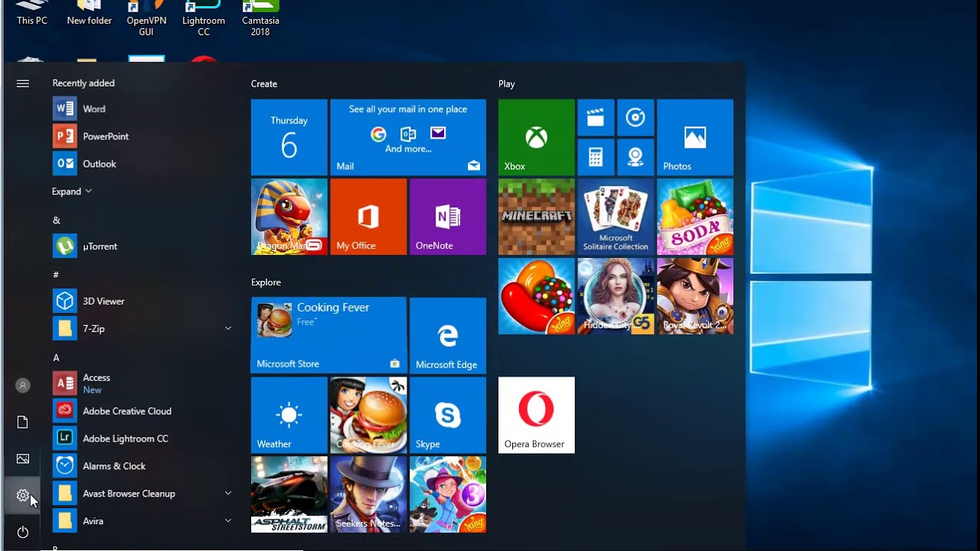
Task: Open Microsoft Solitaire Collection tile
Action: coord(616,217)
